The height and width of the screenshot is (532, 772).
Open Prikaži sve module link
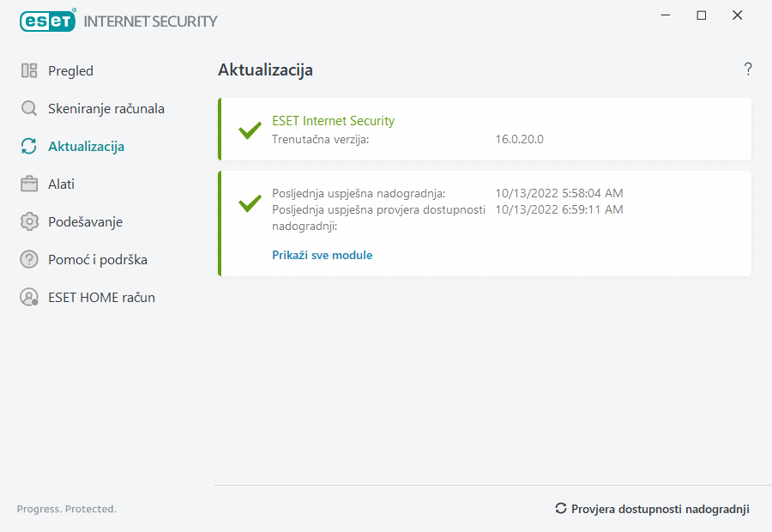tap(322, 255)
